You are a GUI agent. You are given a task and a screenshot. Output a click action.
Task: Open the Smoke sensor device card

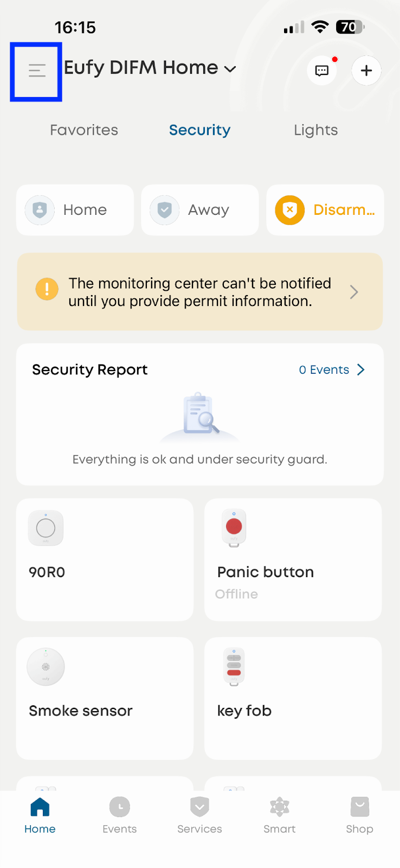pyautogui.click(x=105, y=698)
